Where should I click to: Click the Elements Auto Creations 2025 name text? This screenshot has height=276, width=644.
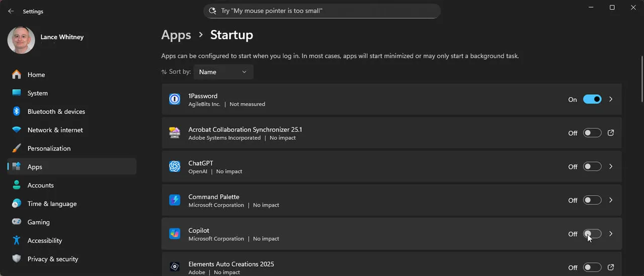[x=231, y=264]
